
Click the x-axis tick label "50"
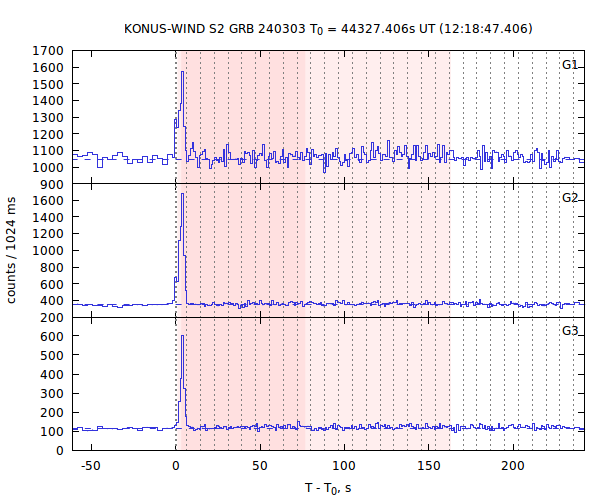[260, 466]
